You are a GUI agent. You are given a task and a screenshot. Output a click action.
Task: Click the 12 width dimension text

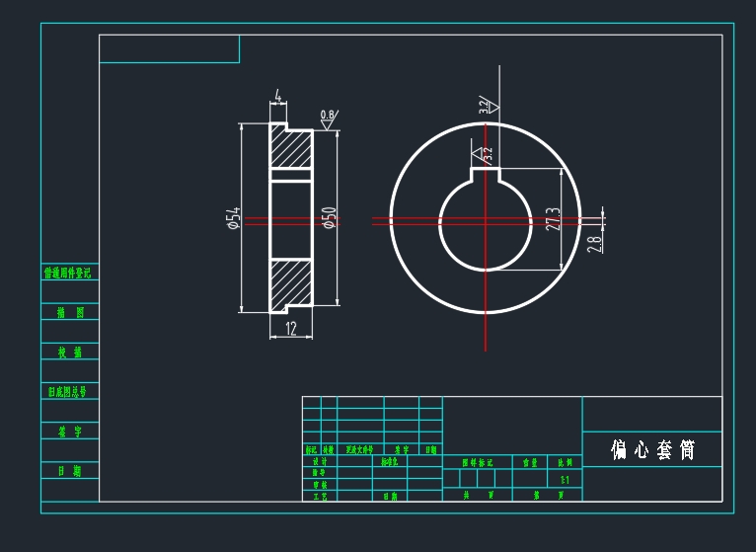point(291,329)
